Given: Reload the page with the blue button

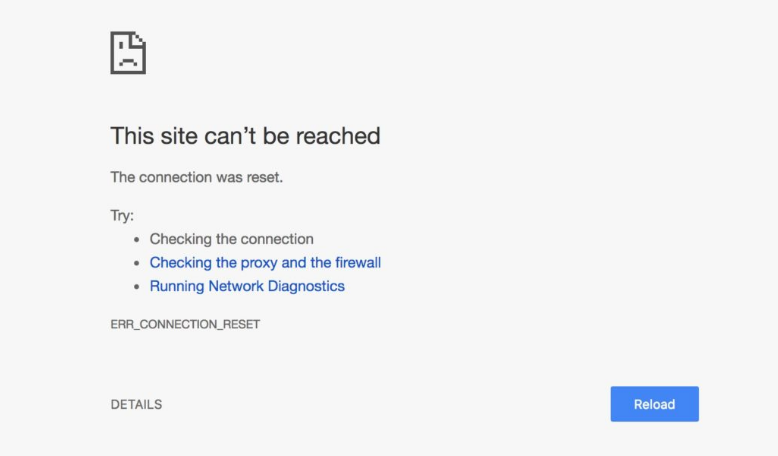Looking at the screenshot, I should pyautogui.click(x=654, y=404).
